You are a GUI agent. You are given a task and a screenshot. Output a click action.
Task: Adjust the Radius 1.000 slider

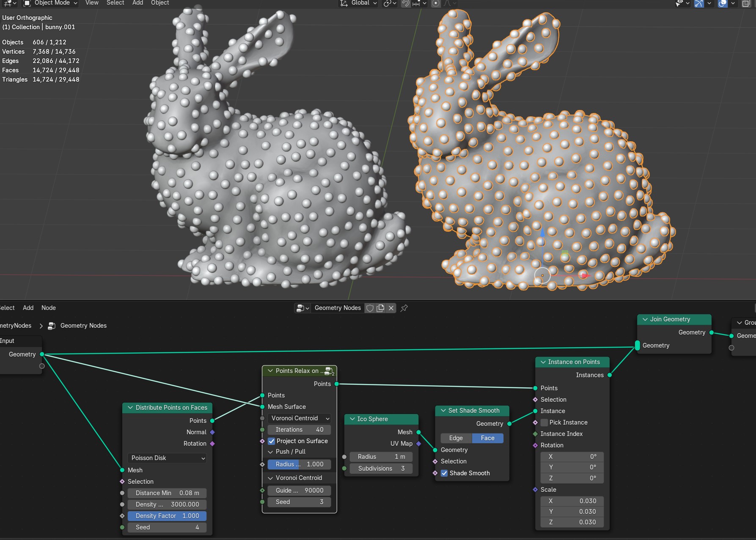coord(300,464)
